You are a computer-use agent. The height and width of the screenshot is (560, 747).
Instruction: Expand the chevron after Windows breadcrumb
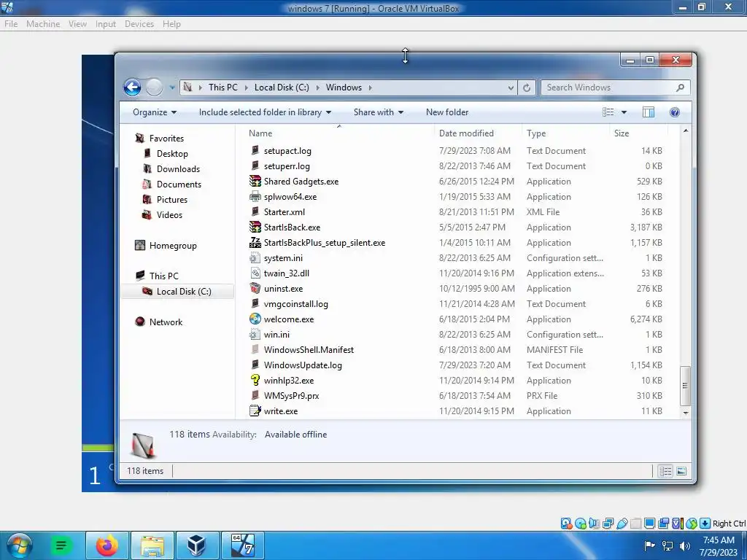370,87
